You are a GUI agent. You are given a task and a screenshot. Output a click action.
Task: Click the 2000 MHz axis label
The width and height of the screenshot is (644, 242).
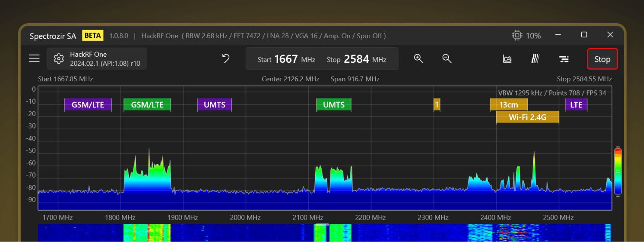pos(246,218)
